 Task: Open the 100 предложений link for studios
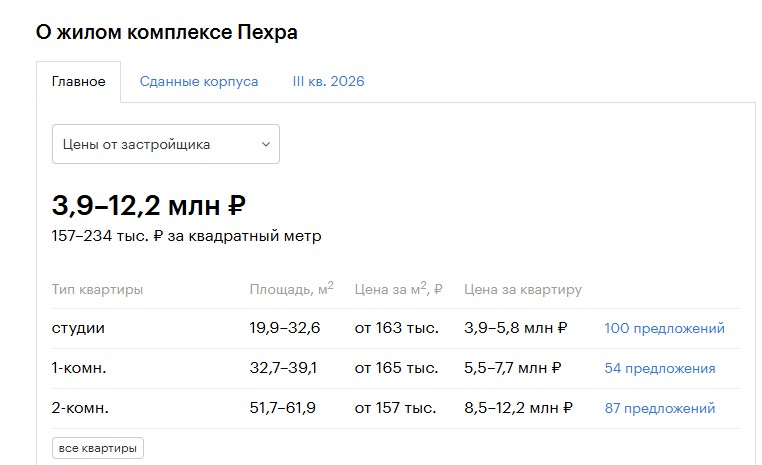664,328
